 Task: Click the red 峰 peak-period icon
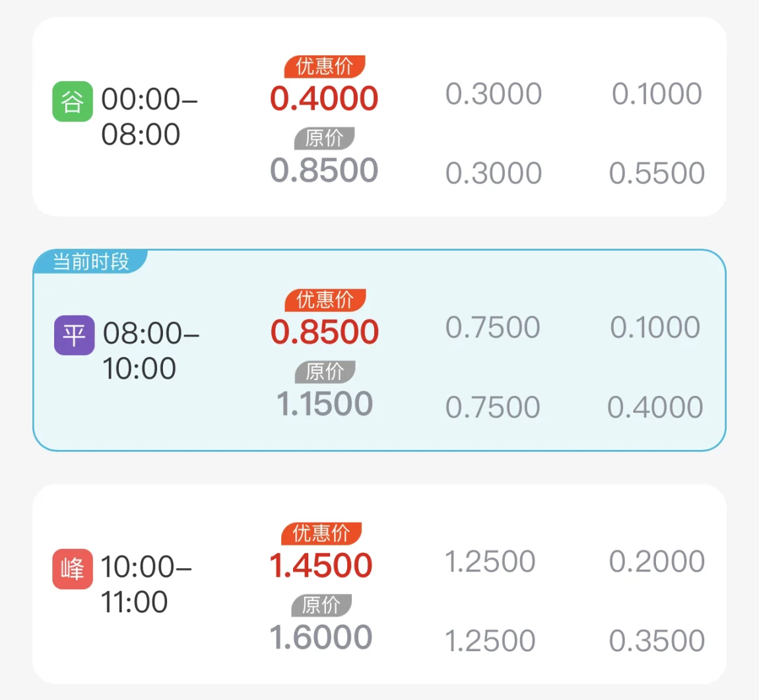tap(73, 569)
